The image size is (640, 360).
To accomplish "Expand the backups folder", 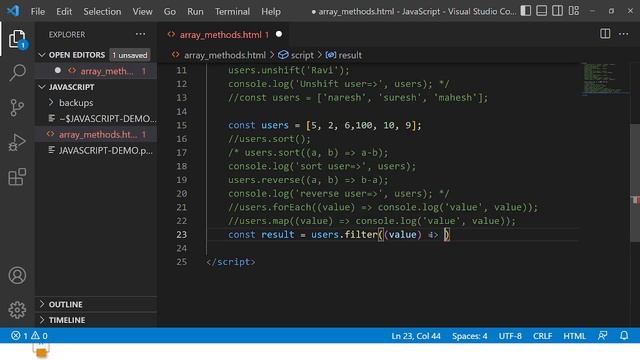I will (x=96, y=102).
